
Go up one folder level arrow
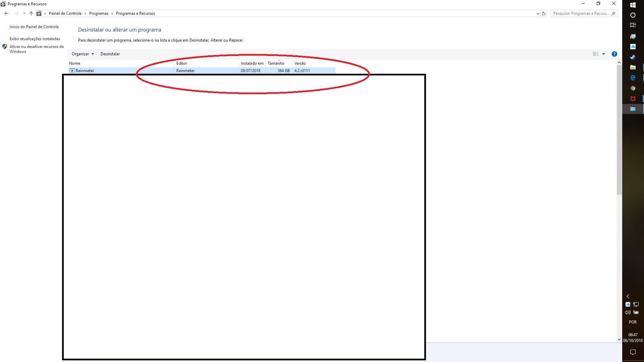click(x=31, y=13)
